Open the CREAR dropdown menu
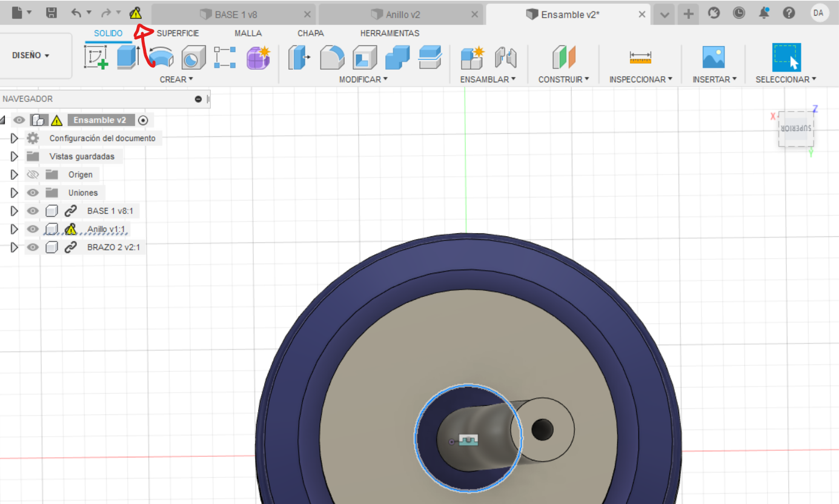Viewport: 839px width, 504px height. tap(176, 79)
